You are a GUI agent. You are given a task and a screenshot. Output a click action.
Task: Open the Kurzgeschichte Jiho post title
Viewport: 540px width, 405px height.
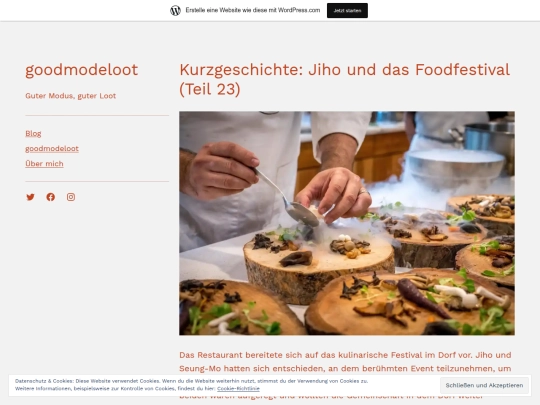[x=344, y=79]
